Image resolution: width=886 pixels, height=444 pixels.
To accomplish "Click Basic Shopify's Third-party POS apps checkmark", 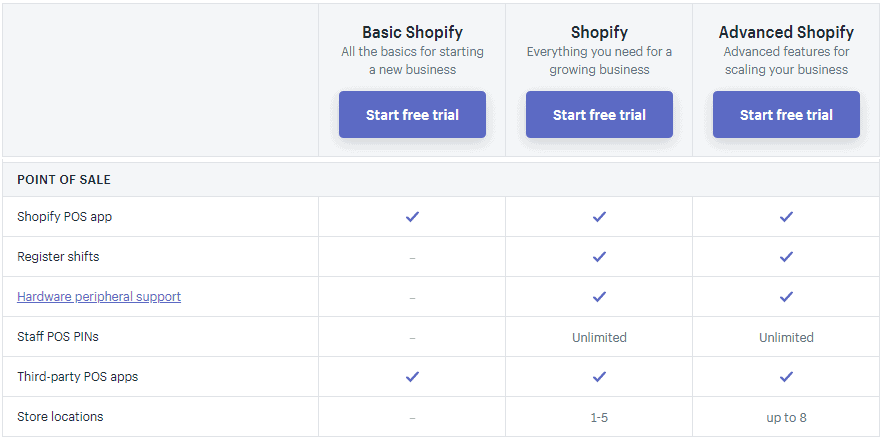I will point(412,376).
